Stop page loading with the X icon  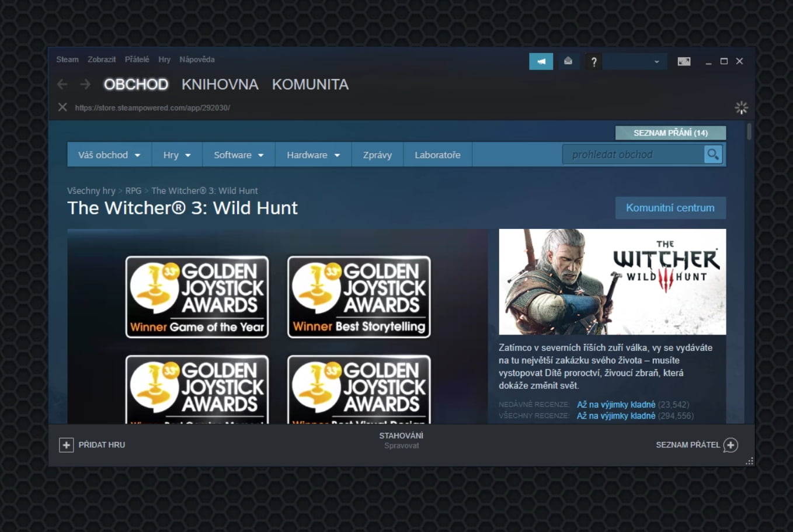[62, 107]
